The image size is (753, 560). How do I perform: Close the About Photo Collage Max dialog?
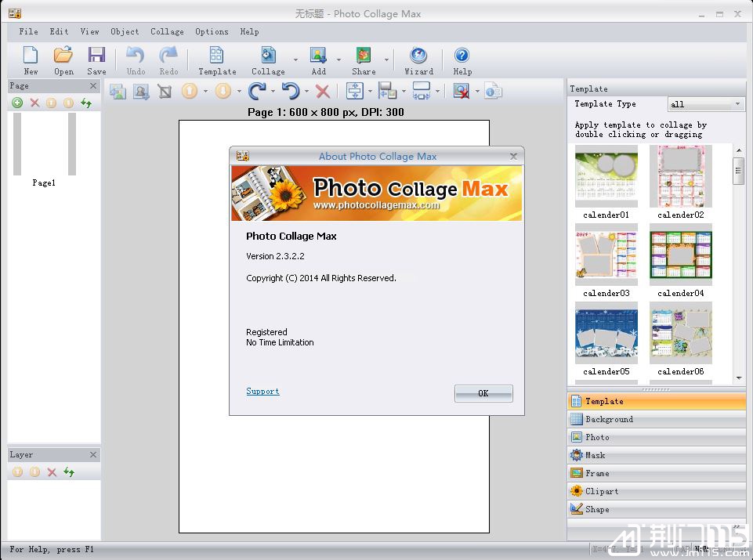(513, 157)
